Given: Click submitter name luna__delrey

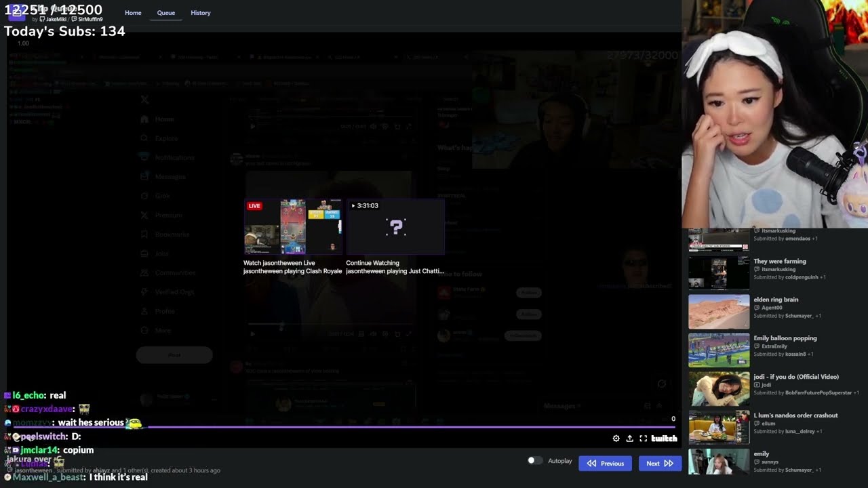Looking at the screenshot, I should [x=800, y=432].
